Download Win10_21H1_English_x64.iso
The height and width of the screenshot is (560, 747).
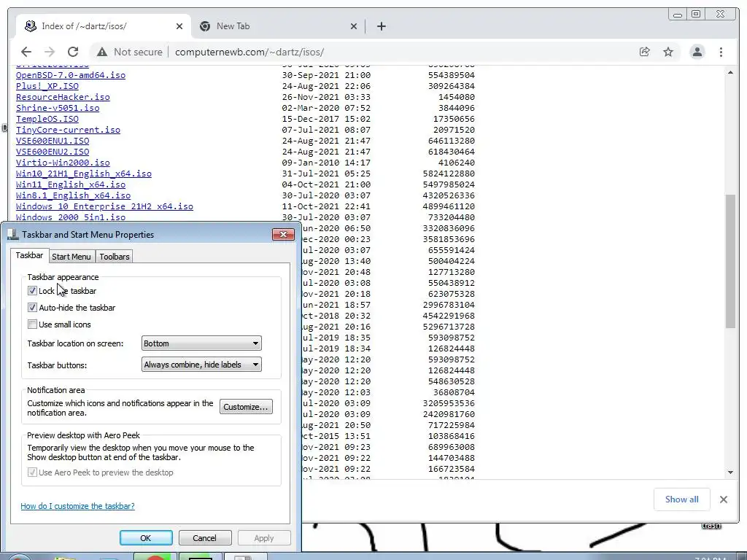84,174
